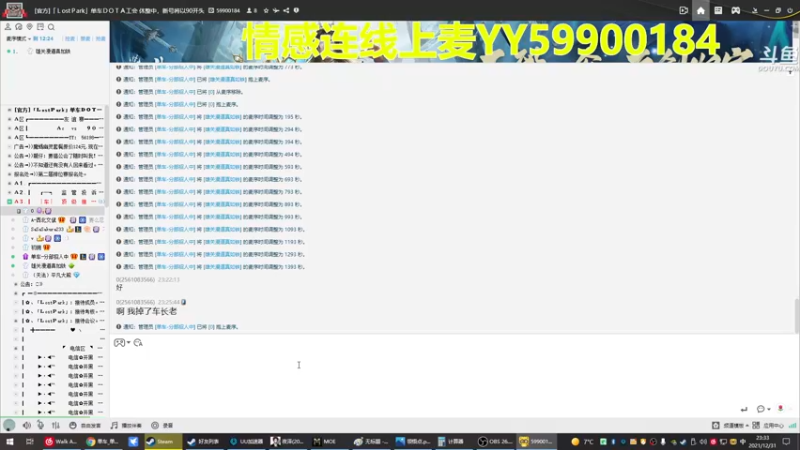Image resolution: width=800 pixels, height=450 pixels.
Task: Toggle the music accompaniment button
Action: pos(126,425)
